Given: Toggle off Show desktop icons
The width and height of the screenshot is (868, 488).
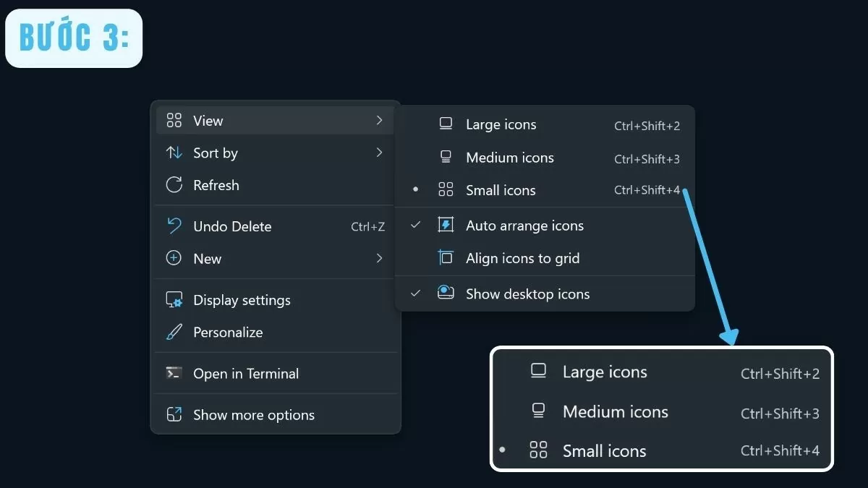Looking at the screenshot, I should tap(415, 294).
